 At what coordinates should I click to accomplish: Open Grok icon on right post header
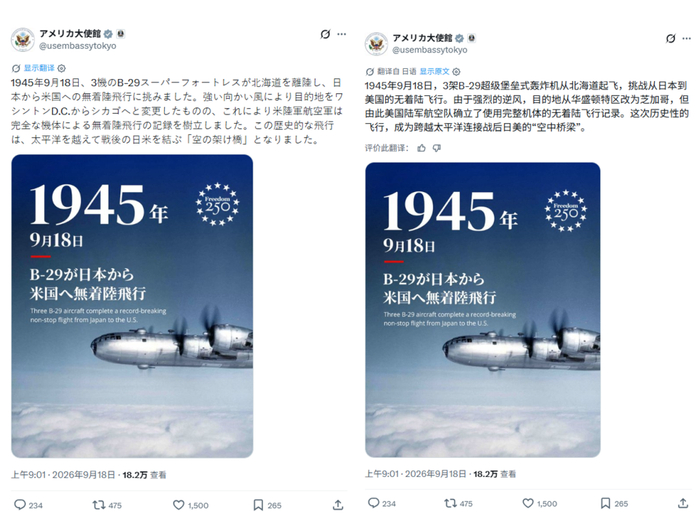671,38
